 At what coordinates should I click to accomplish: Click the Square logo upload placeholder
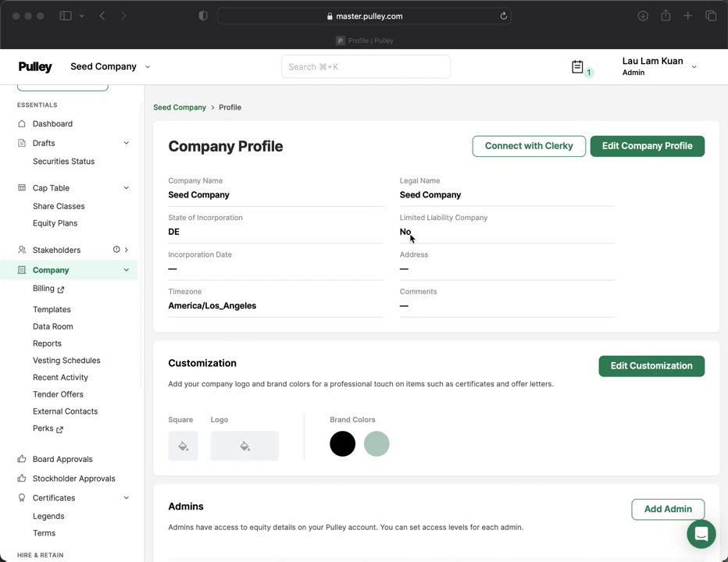tap(183, 446)
